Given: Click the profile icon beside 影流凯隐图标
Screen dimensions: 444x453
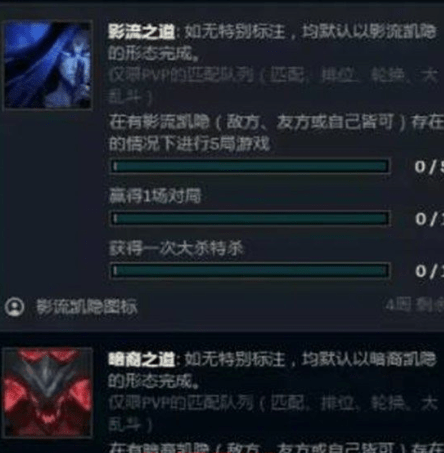Looking at the screenshot, I should click(14, 306).
